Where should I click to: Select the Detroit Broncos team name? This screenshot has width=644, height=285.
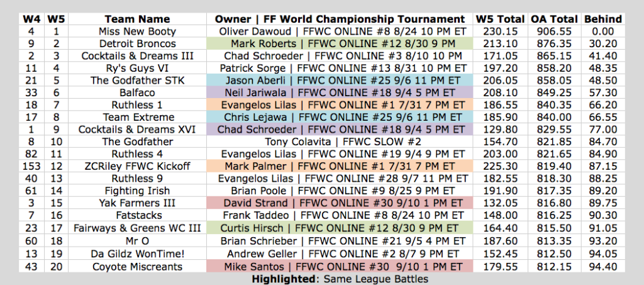[x=137, y=43]
